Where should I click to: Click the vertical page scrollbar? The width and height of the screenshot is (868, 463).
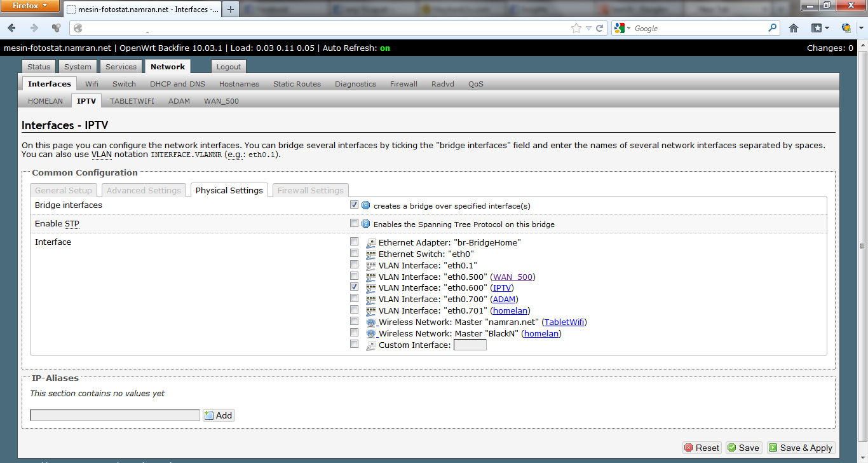click(862, 248)
